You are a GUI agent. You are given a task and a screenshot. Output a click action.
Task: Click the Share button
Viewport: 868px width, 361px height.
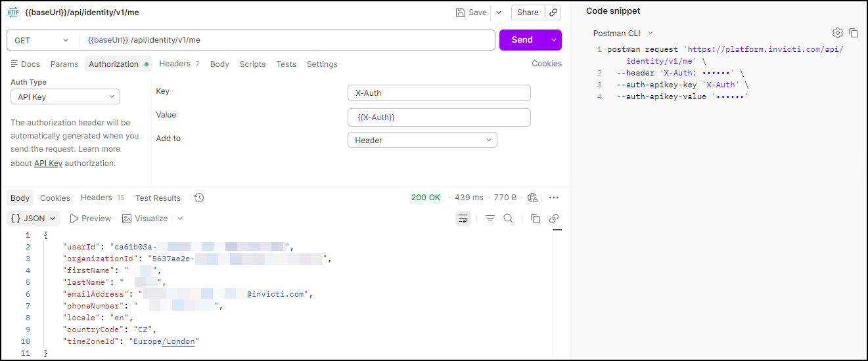point(528,12)
